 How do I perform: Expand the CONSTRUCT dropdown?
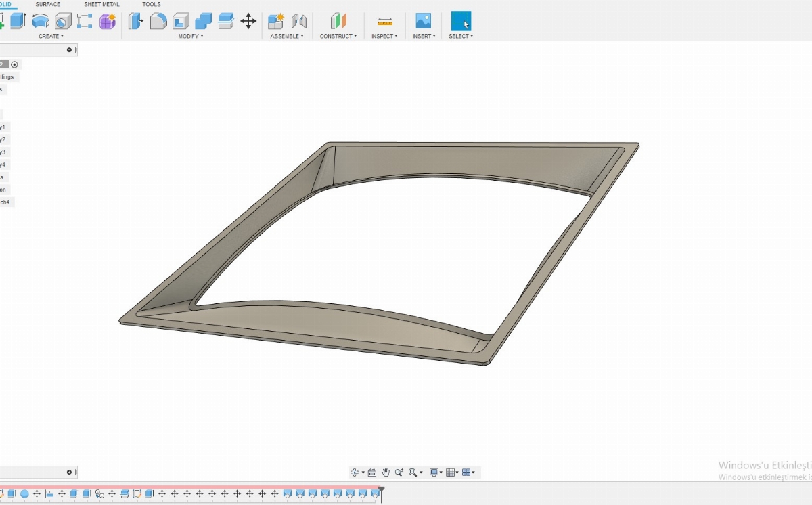(338, 36)
